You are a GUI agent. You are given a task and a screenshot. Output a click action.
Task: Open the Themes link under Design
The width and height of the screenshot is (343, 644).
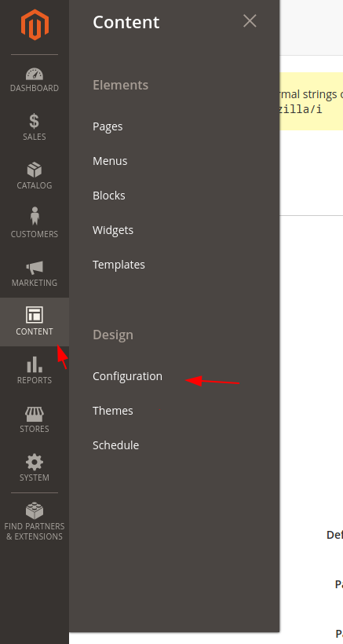pyautogui.click(x=113, y=411)
